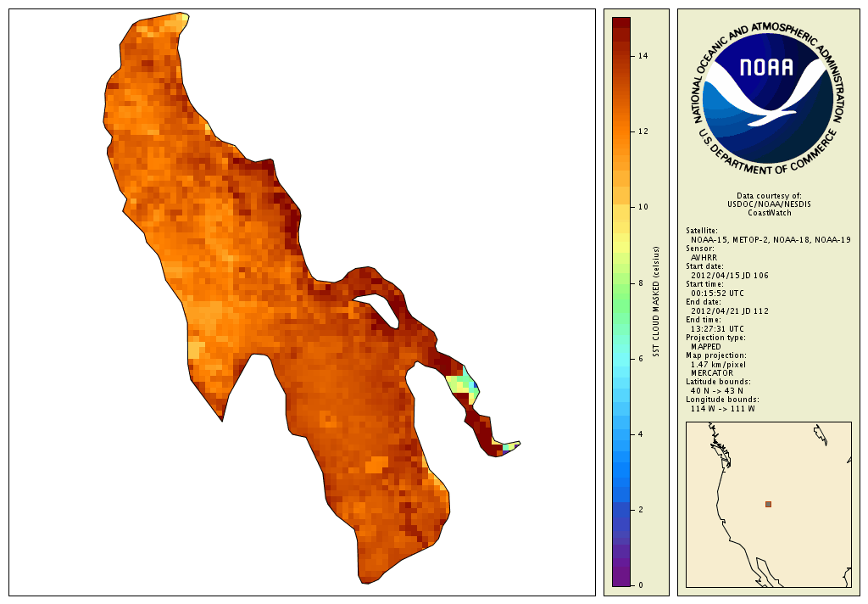Click the colorbar tick label 8

(641, 283)
